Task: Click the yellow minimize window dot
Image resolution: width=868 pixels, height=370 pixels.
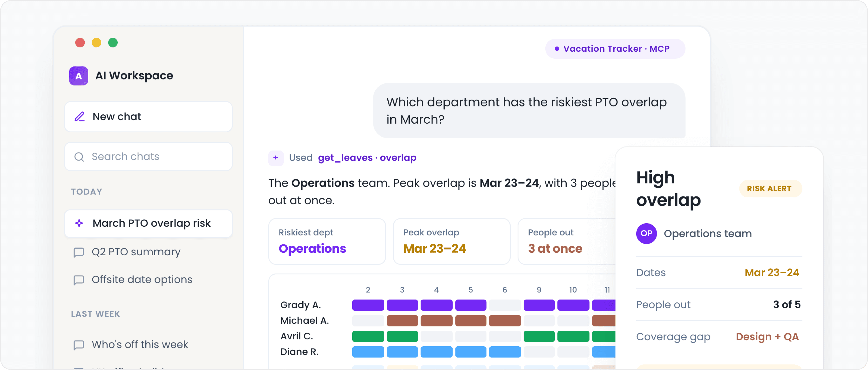Action: pyautogui.click(x=96, y=43)
